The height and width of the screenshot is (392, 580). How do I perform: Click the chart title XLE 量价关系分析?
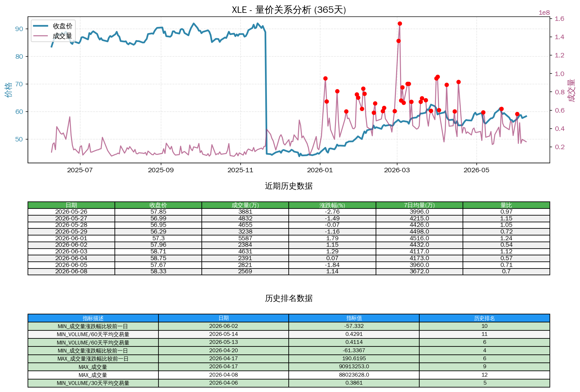click(x=289, y=10)
